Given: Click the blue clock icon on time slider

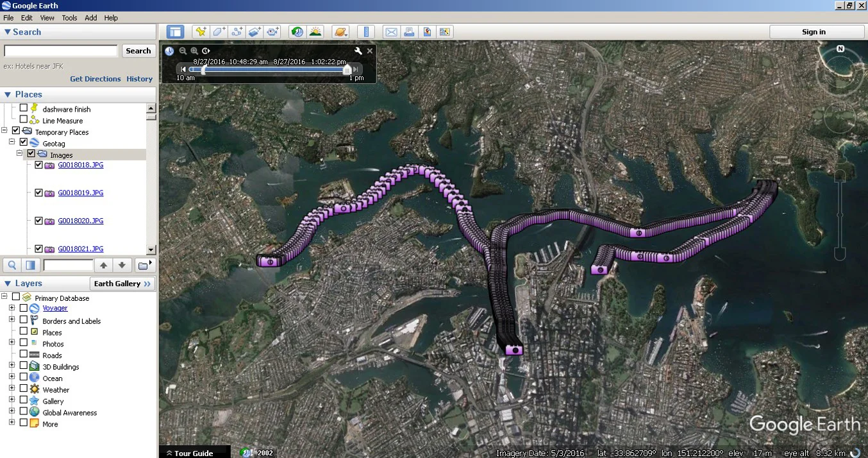Looking at the screenshot, I should click(x=169, y=51).
